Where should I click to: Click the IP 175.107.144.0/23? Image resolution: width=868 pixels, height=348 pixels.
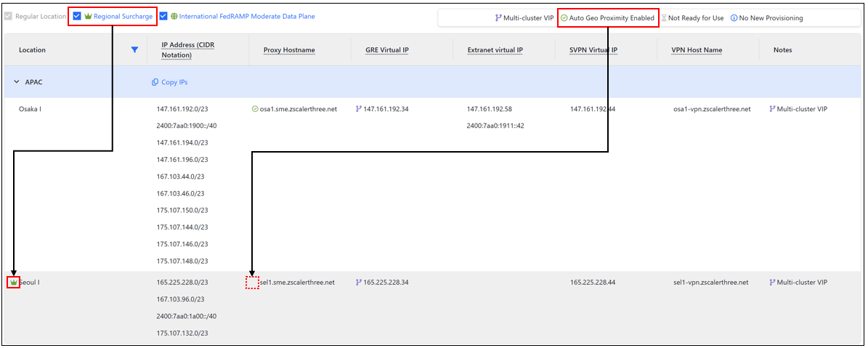point(182,227)
